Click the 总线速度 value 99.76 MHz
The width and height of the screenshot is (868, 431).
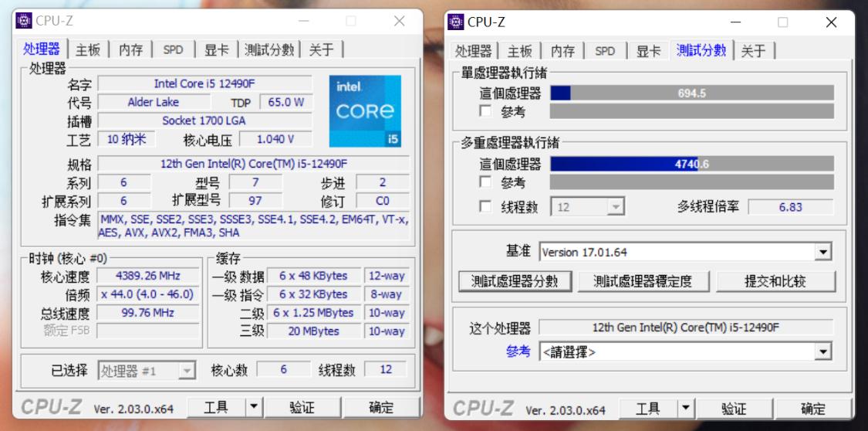148,313
